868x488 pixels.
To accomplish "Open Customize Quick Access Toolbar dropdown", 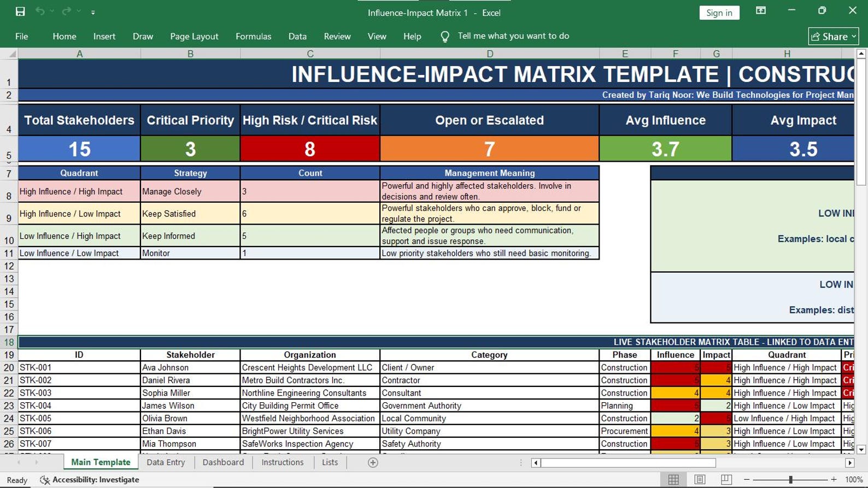I will pyautogui.click(x=93, y=12).
